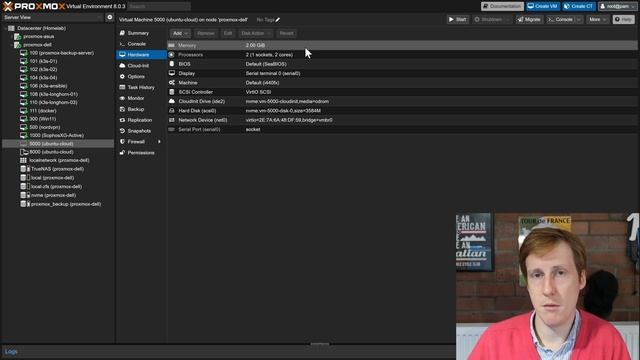The height and width of the screenshot is (360, 640).
Task: Select the VM 100 proxmox-backup-server monitor icon
Action: (24, 53)
